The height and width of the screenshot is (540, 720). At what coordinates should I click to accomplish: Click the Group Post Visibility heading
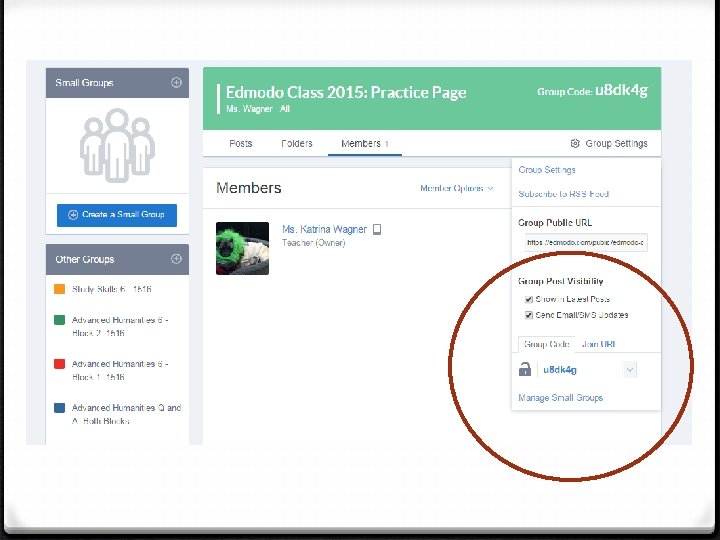561,281
